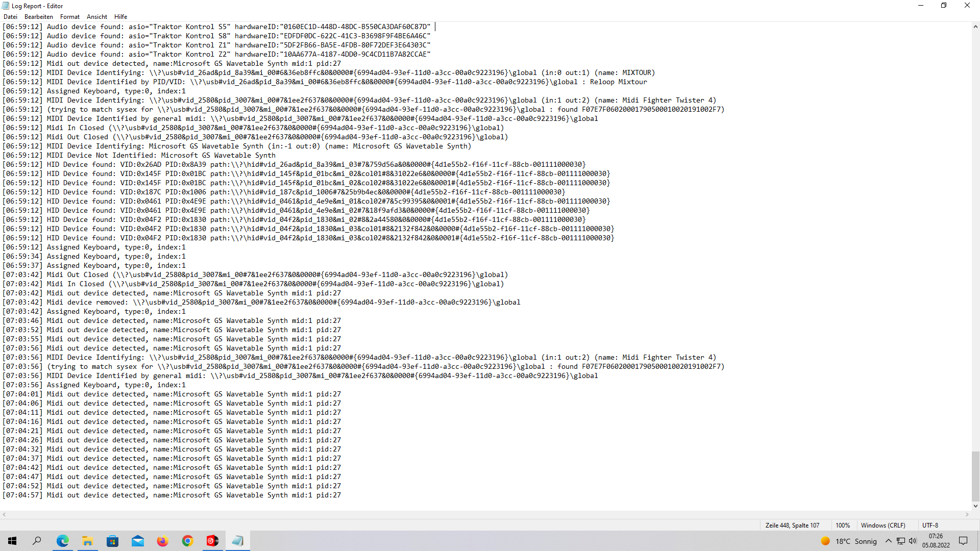Screen dimensions: 980x551
Task: Launch Firefox from taskbar
Action: tap(162, 541)
